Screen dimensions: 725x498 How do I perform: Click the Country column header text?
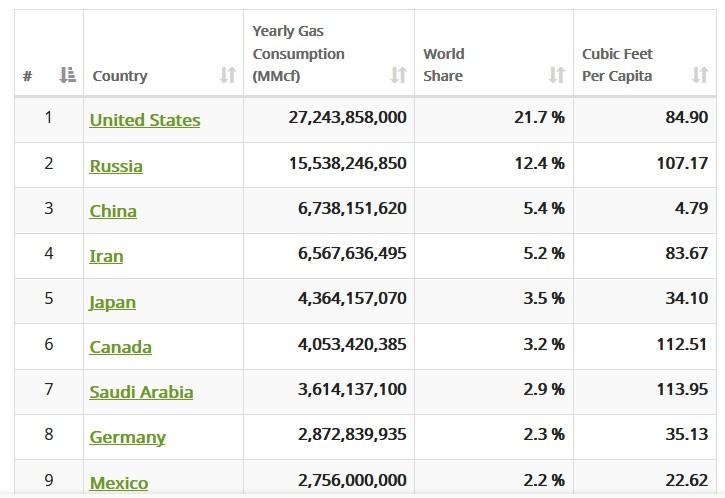pos(120,76)
